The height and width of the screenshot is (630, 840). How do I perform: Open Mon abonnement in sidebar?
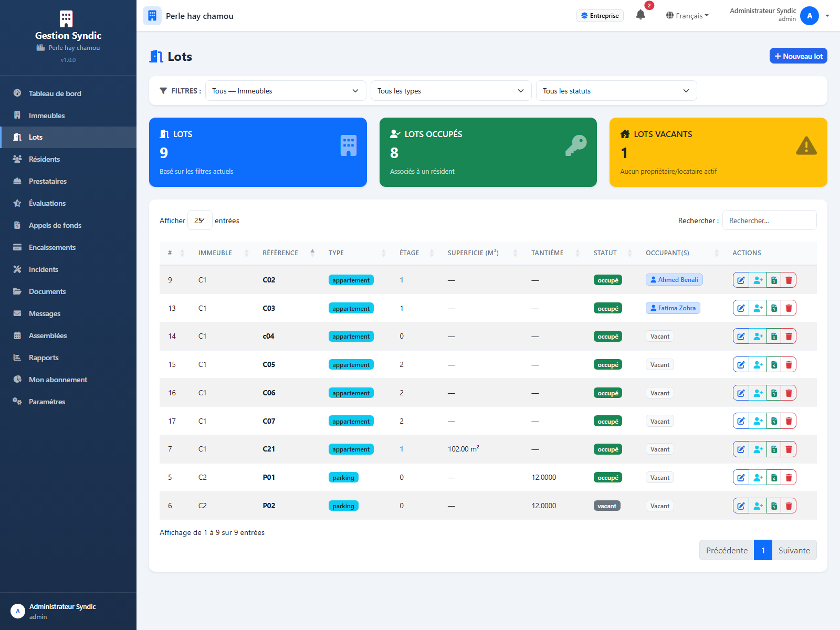point(68,380)
